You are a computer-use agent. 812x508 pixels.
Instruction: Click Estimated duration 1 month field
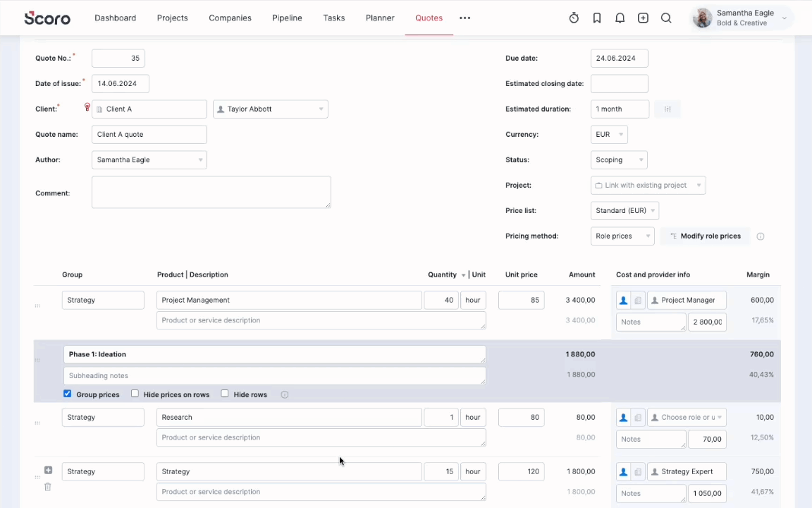tap(620, 109)
